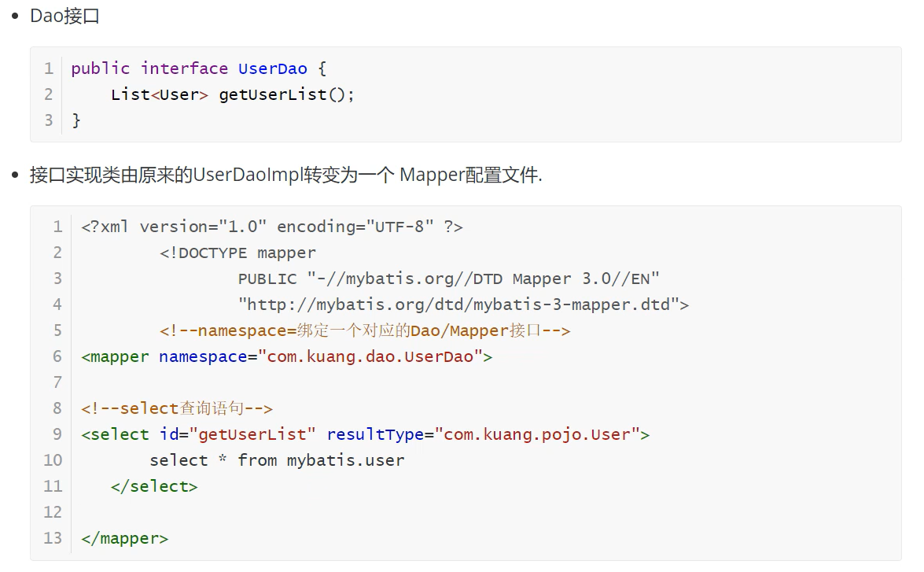924x572 pixels.
Task: Click the UserDao interface name in code
Action: (x=272, y=68)
